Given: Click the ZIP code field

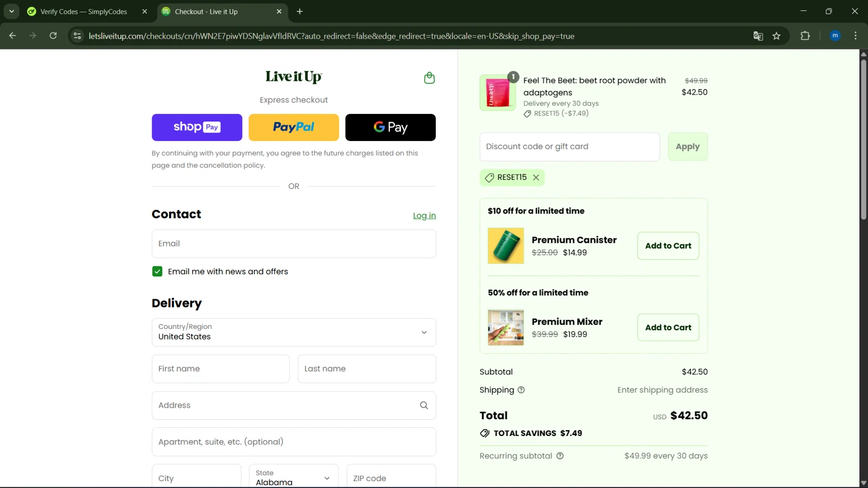Looking at the screenshot, I should tap(391, 477).
